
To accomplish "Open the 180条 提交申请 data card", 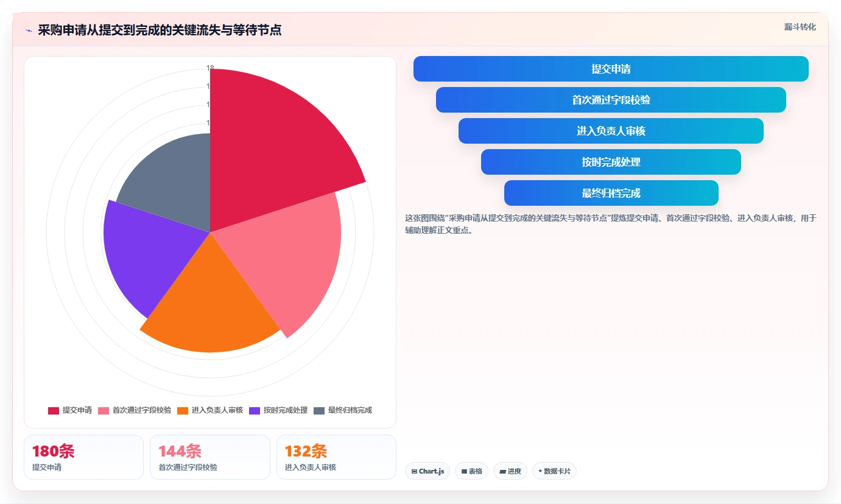I will coord(83,457).
